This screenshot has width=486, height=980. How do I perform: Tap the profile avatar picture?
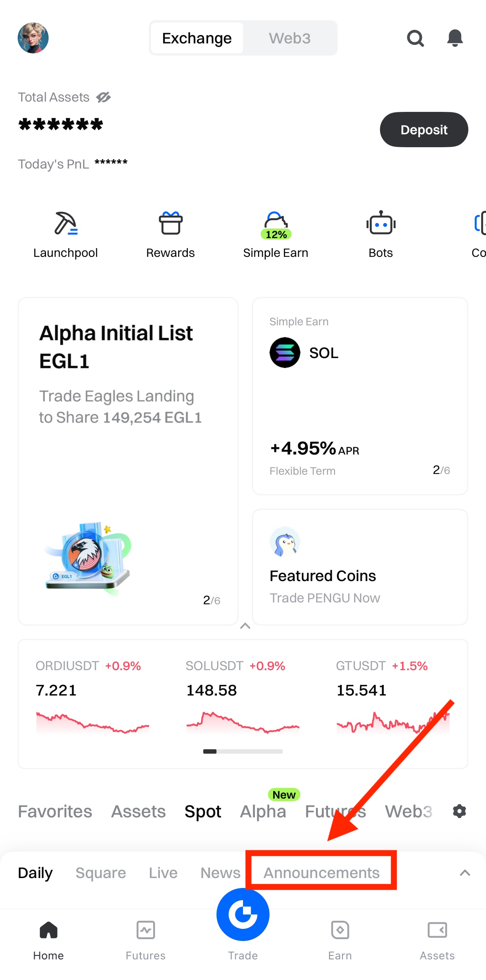pyautogui.click(x=33, y=38)
